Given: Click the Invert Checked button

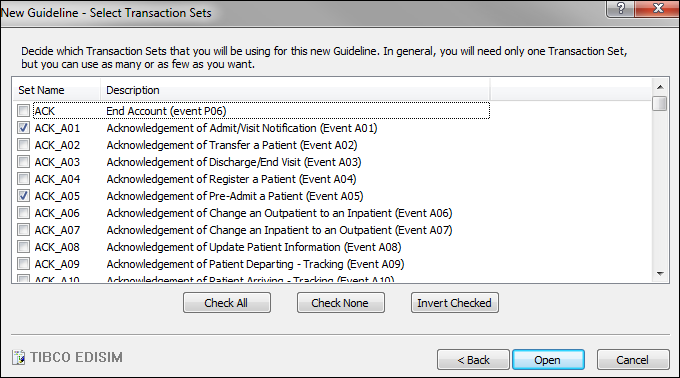Looking at the screenshot, I should pyautogui.click(x=455, y=303).
